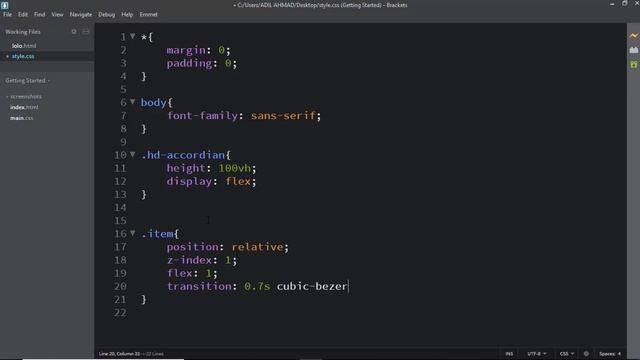Screen dimensions: 640x360
Task: Click line number 5 in gutter
Action: (123, 89)
